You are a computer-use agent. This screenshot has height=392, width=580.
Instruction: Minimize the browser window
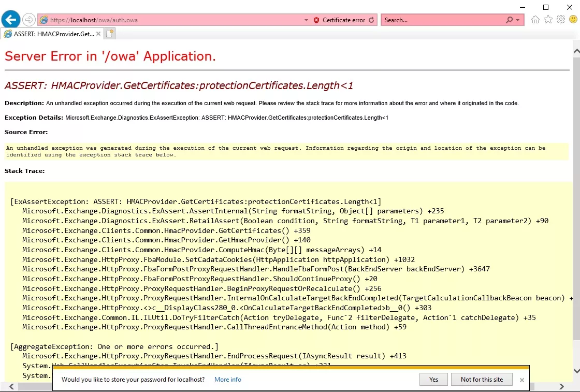click(x=523, y=7)
